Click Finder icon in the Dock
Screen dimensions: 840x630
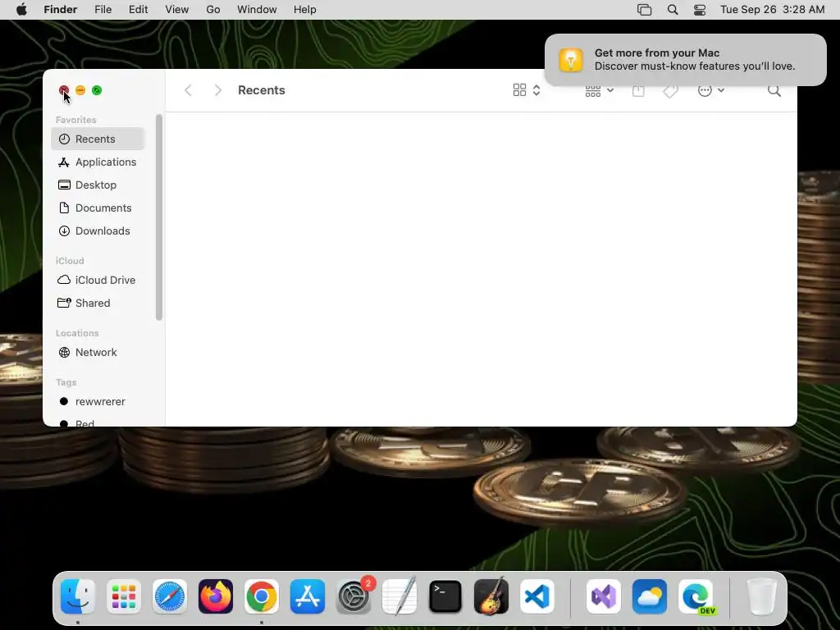(78, 596)
